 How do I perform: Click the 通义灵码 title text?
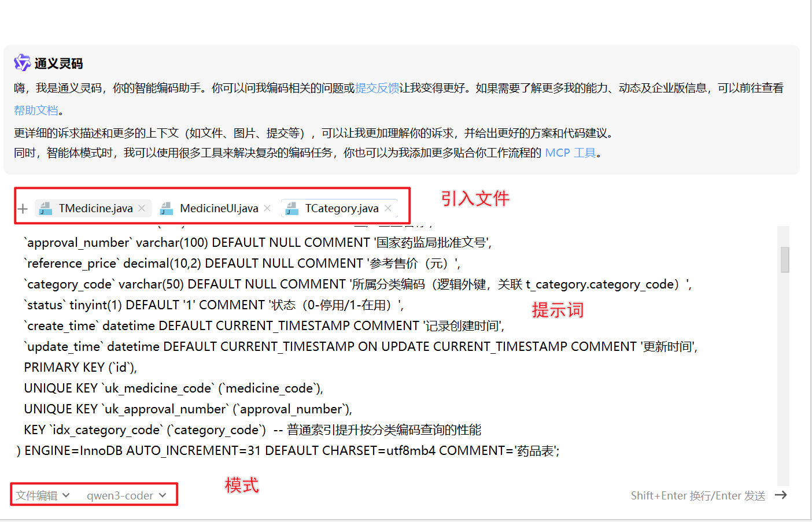point(58,64)
